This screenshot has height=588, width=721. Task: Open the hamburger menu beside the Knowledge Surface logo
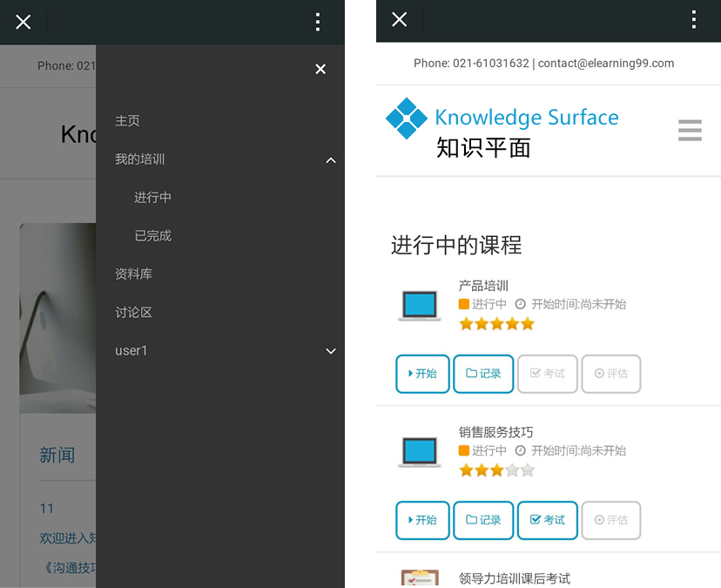[690, 130]
